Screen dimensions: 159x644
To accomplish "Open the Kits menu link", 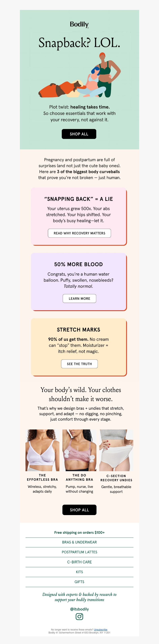I will (79, 572).
